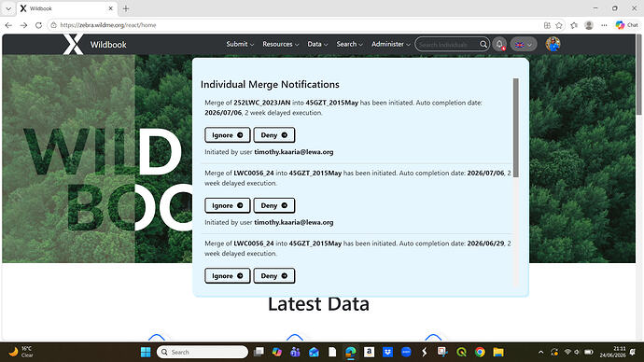Ignore the 252LWC_2023JAN merge notification
This screenshot has width=644, height=362.
(228, 135)
